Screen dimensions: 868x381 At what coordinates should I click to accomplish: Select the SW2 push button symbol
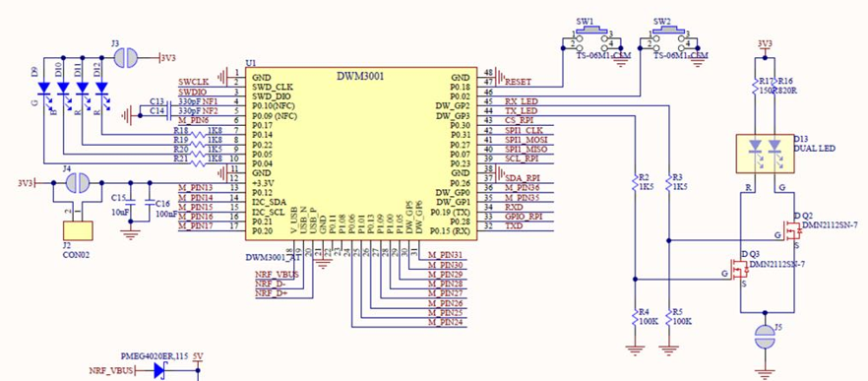point(668,38)
